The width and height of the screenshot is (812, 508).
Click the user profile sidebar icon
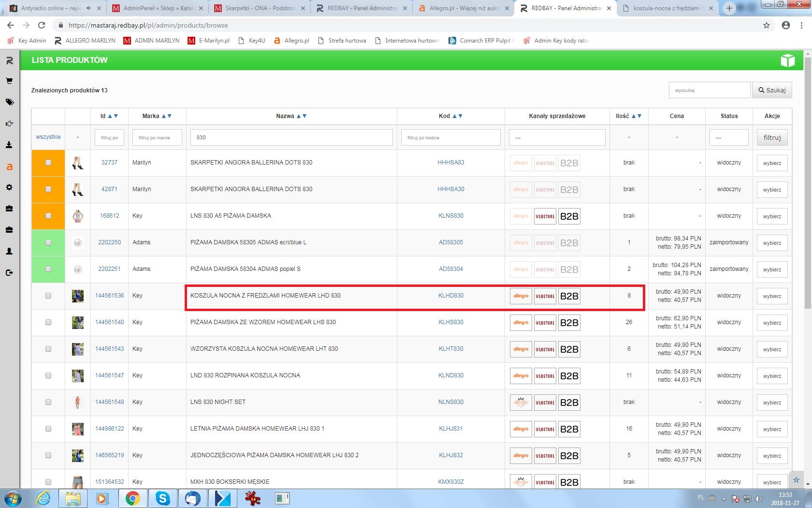(x=9, y=251)
